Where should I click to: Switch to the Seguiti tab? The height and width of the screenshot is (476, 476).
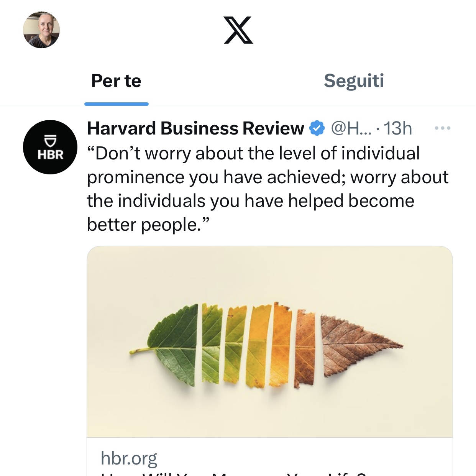[353, 81]
